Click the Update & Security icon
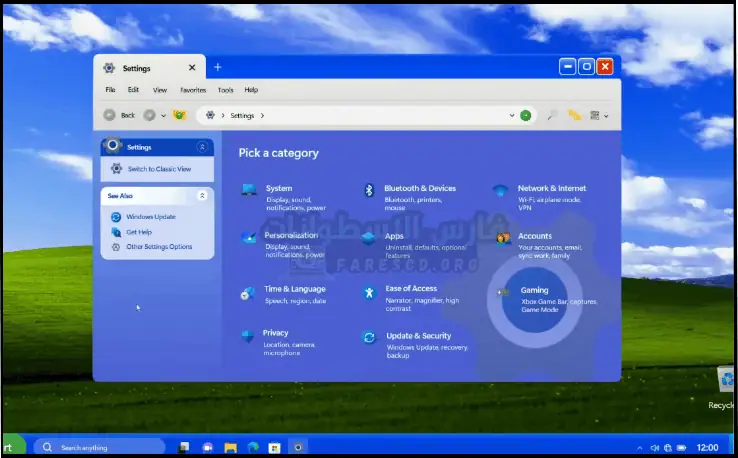 (x=369, y=337)
